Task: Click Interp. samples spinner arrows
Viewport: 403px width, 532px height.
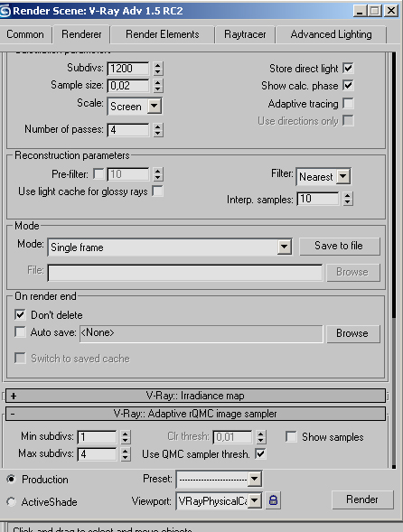Action: [x=347, y=199]
